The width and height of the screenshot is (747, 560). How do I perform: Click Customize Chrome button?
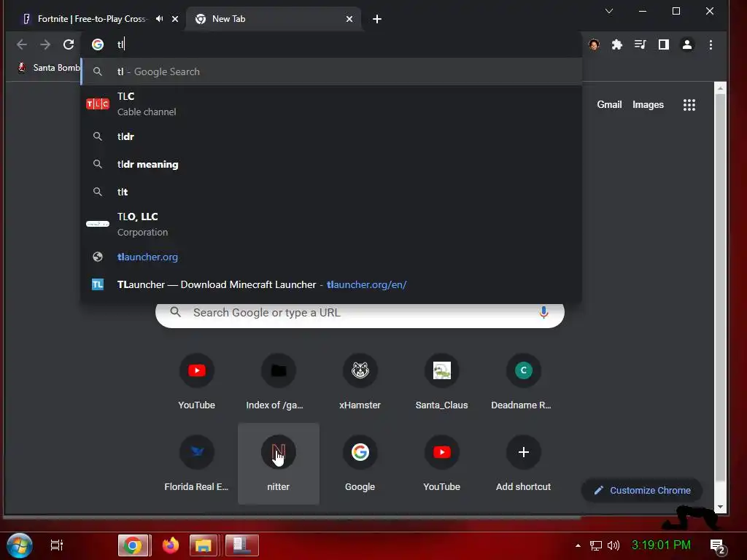point(642,491)
